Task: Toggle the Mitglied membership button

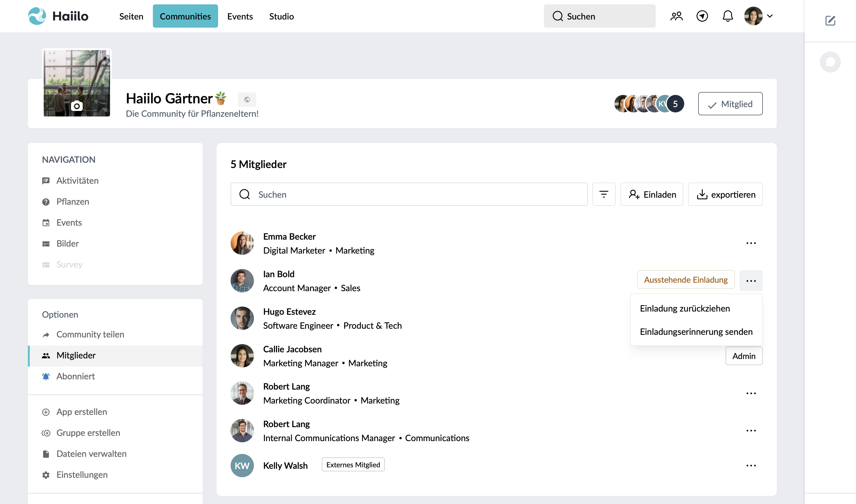Action: coord(730,104)
